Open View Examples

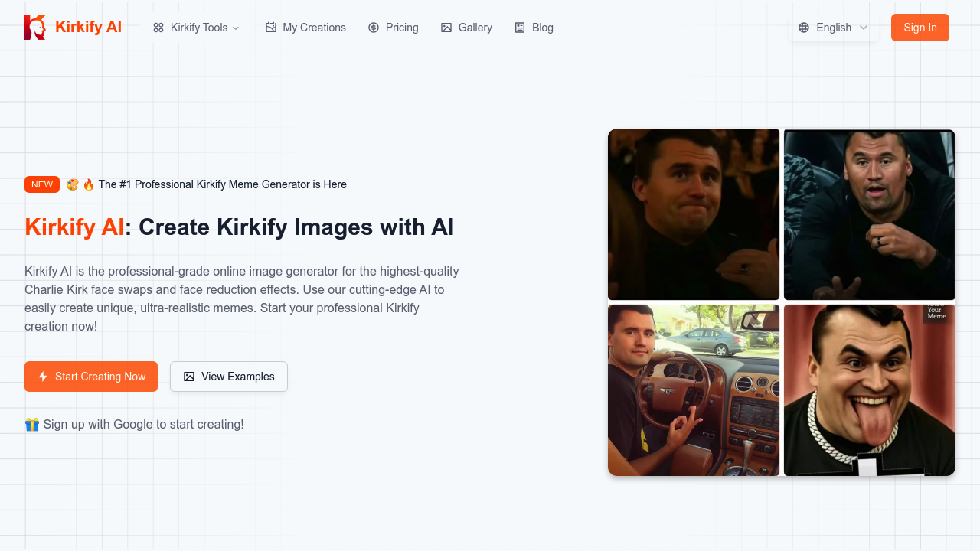[x=228, y=376]
